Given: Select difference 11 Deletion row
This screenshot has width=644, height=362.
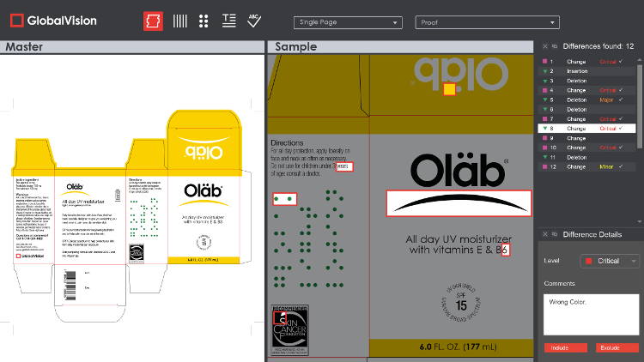Looking at the screenshot, I should point(586,157).
